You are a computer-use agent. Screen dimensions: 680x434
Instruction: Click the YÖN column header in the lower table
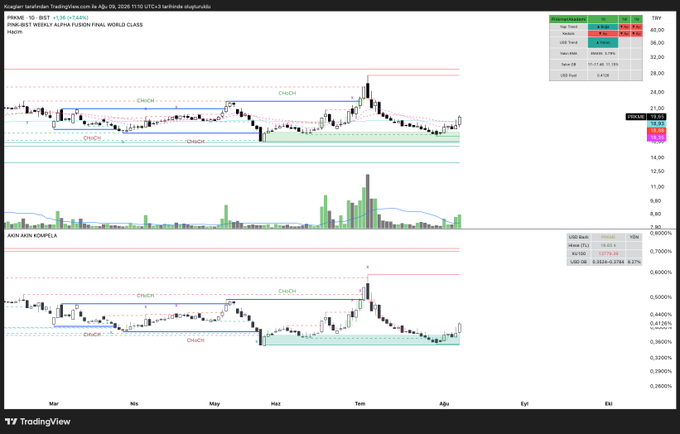[634, 237]
